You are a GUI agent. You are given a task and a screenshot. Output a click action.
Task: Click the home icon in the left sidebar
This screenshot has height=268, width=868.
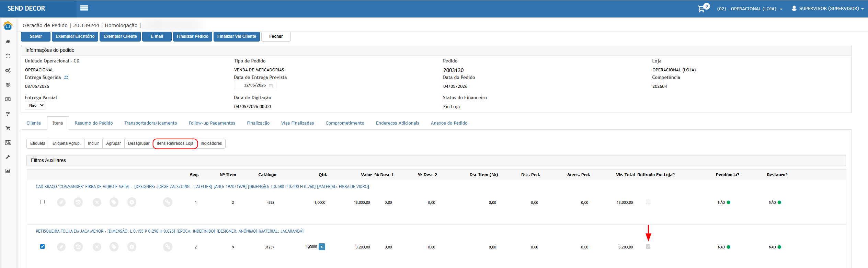[x=8, y=42]
